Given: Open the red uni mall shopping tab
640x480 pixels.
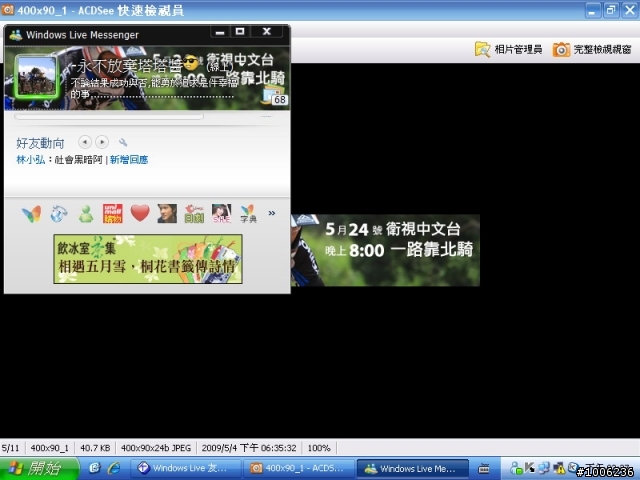Looking at the screenshot, I should [113, 213].
